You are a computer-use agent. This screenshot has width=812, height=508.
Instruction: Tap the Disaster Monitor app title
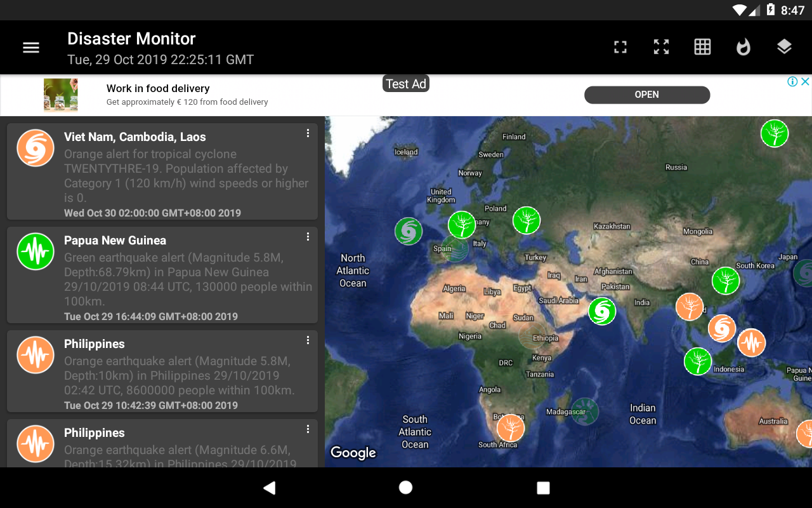pyautogui.click(x=131, y=39)
